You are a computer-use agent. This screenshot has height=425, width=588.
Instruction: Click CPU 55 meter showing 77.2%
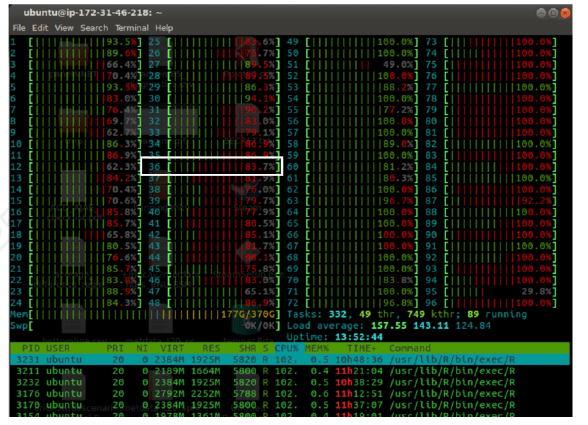[x=353, y=110]
